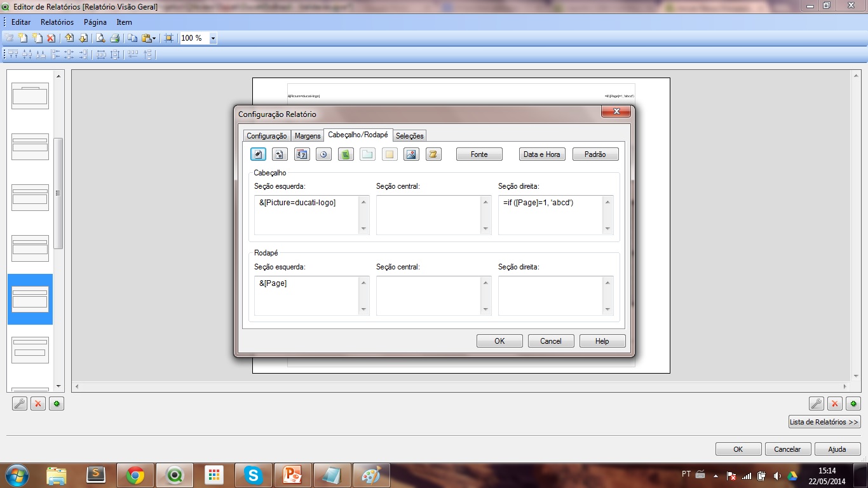Insert picture using the image icon
This screenshot has height=488, width=868.
[411, 154]
